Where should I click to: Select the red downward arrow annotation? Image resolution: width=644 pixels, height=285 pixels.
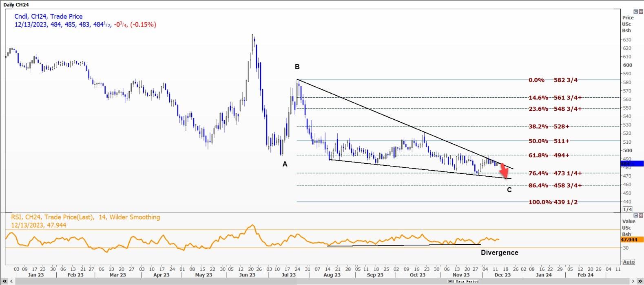[505, 171]
